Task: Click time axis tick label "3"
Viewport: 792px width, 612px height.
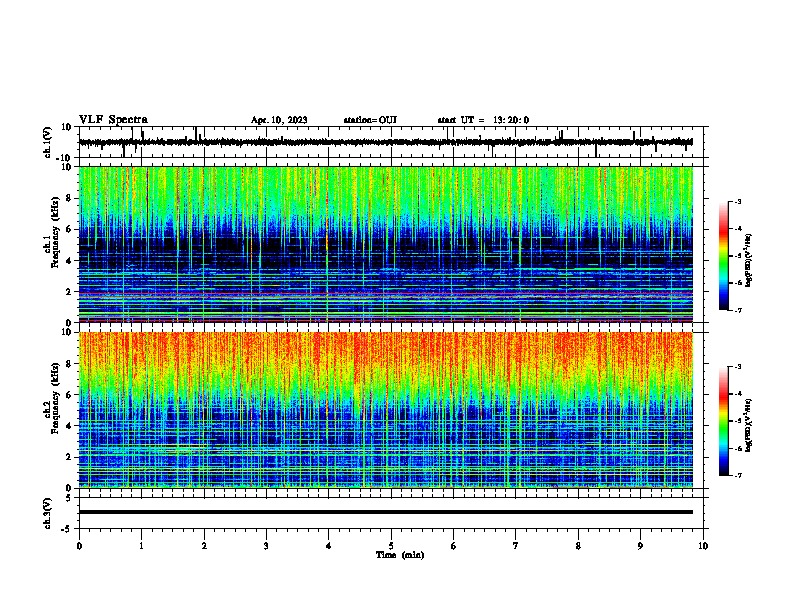Action: 266,546
